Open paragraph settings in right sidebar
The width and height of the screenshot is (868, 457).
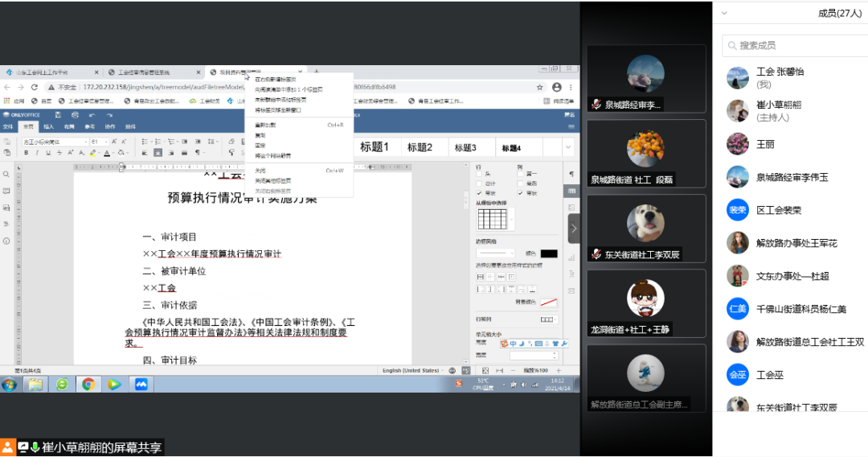[x=571, y=174]
